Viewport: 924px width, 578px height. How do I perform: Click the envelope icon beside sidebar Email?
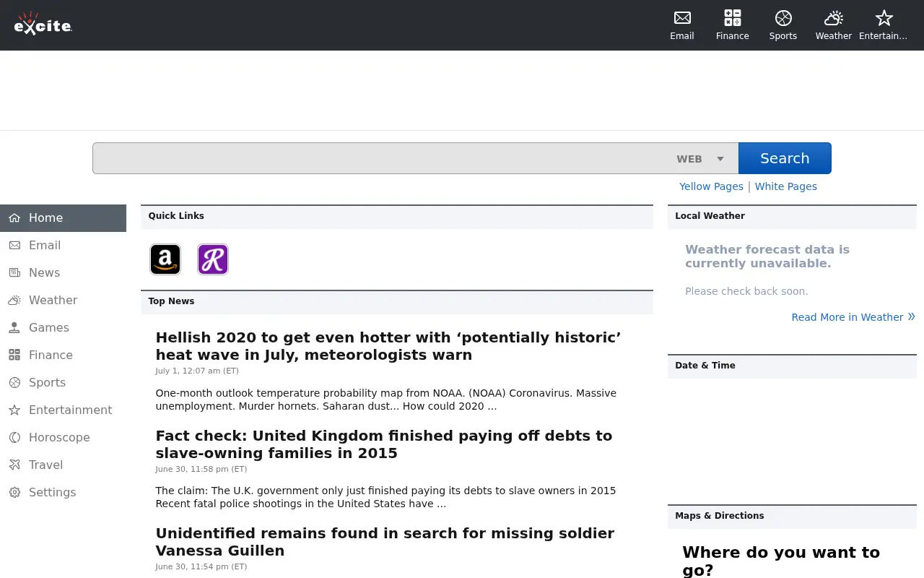point(14,246)
